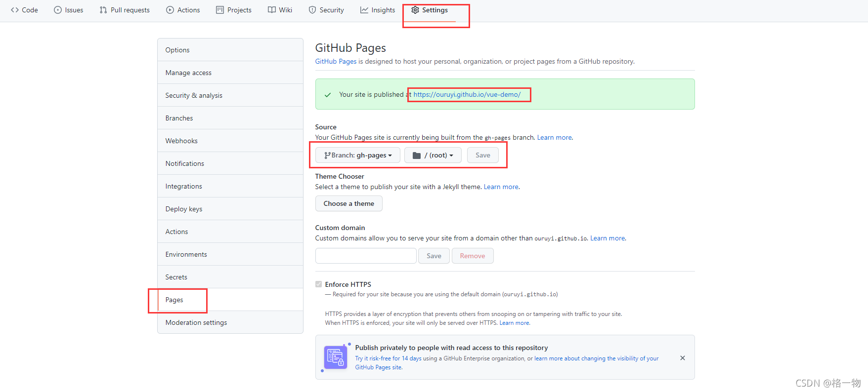Screen dimensions: 868x392
Task: Visit published site ouruyi.github.io/vue-demo link
Action: pos(467,94)
